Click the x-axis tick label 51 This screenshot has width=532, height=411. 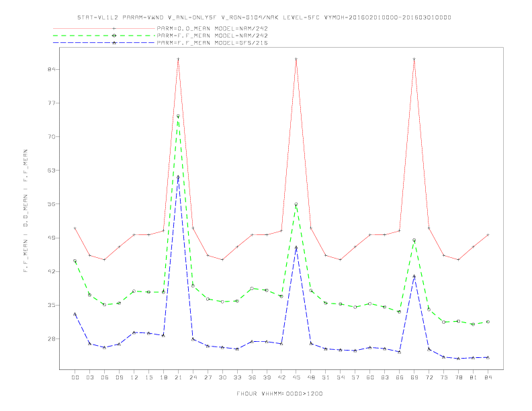[x=326, y=377]
